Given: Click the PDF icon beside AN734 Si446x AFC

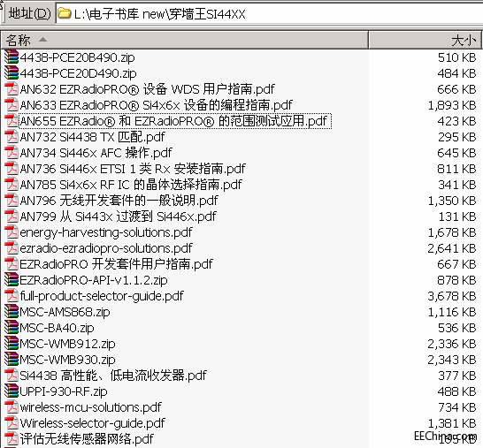Looking at the screenshot, I should click(11, 153).
